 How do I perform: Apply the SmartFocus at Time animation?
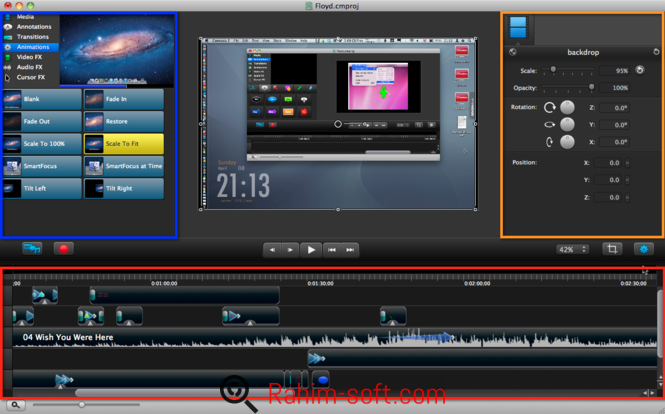click(124, 166)
